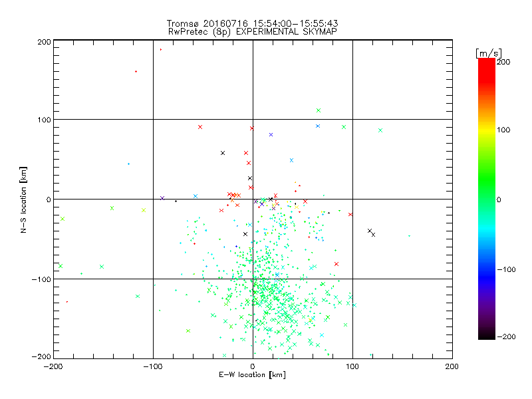Click the "[m/s]" colorbar unit label
This screenshot has width=532, height=399.
tap(488, 53)
